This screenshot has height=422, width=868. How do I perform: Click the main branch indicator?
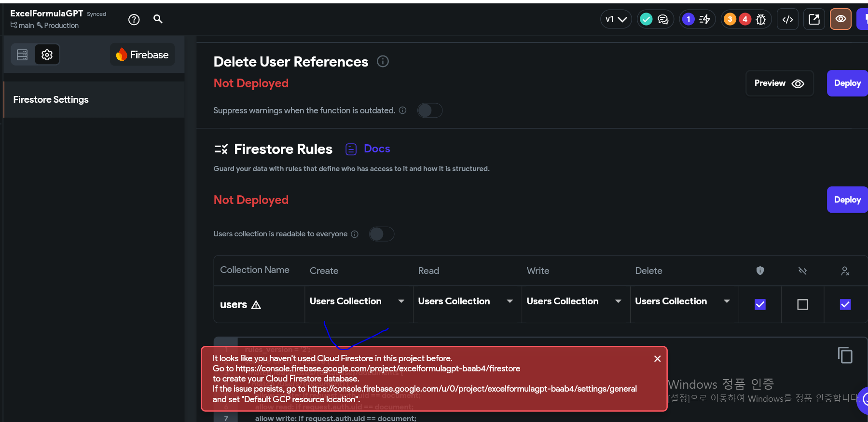[22, 26]
